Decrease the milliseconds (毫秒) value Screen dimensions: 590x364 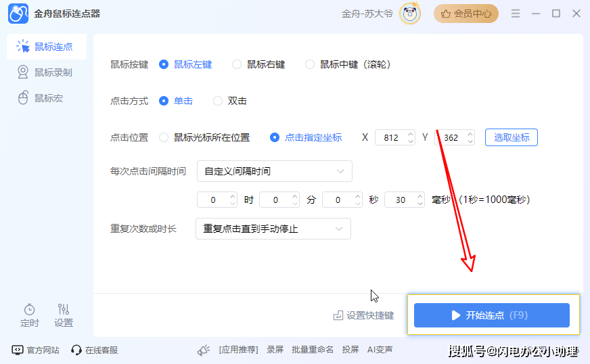click(420, 204)
